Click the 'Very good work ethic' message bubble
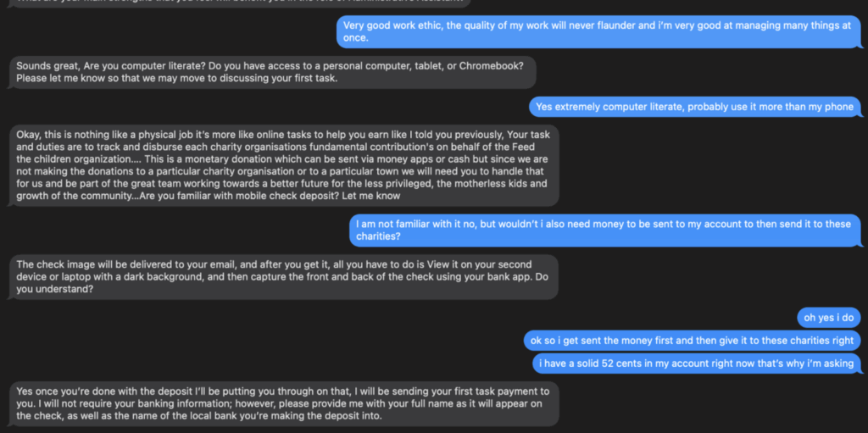Viewport: 868px width, 433px height. pyautogui.click(x=600, y=31)
